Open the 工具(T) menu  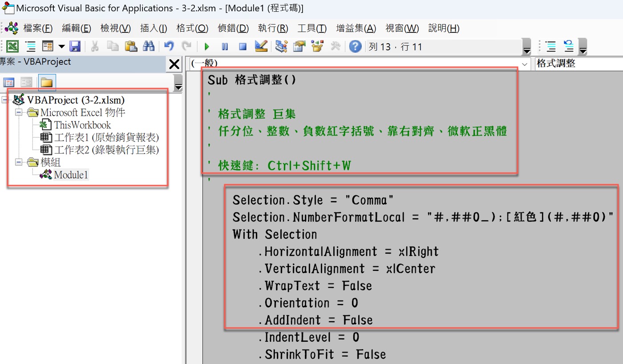pos(312,28)
